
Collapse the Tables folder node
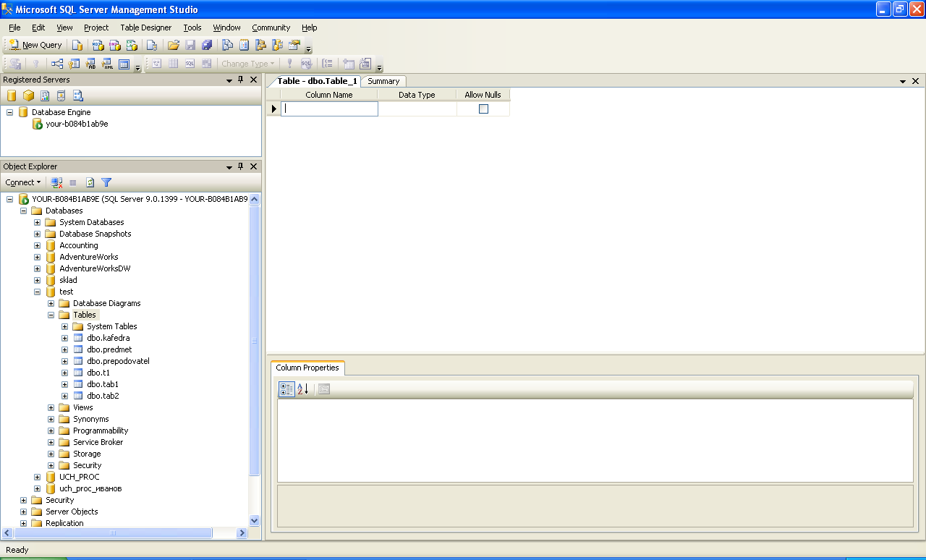pyautogui.click(x=51, y=315)
